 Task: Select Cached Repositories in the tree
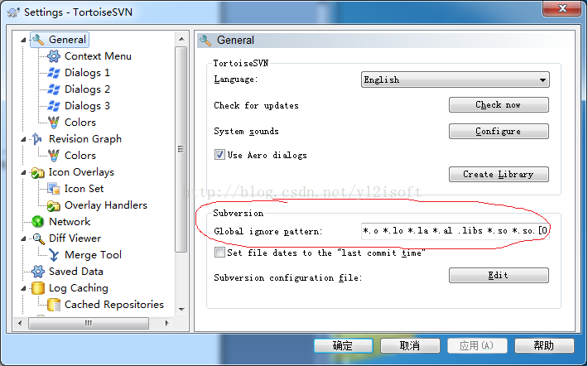pyautogui.click(x=114, y=305)
